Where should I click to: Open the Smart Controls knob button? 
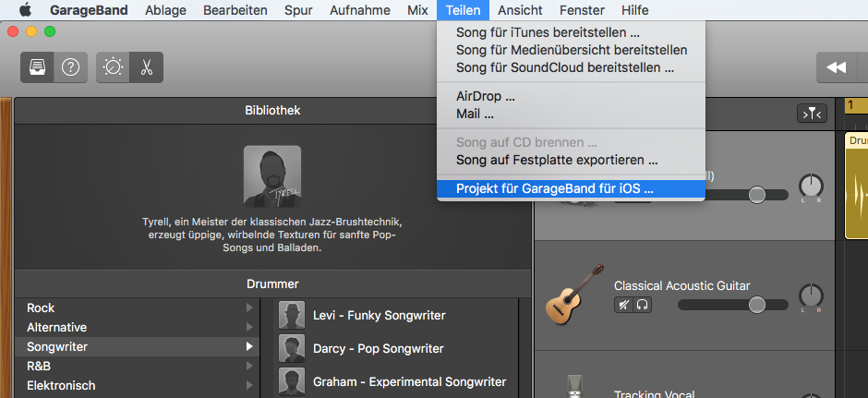pos(113,67)
